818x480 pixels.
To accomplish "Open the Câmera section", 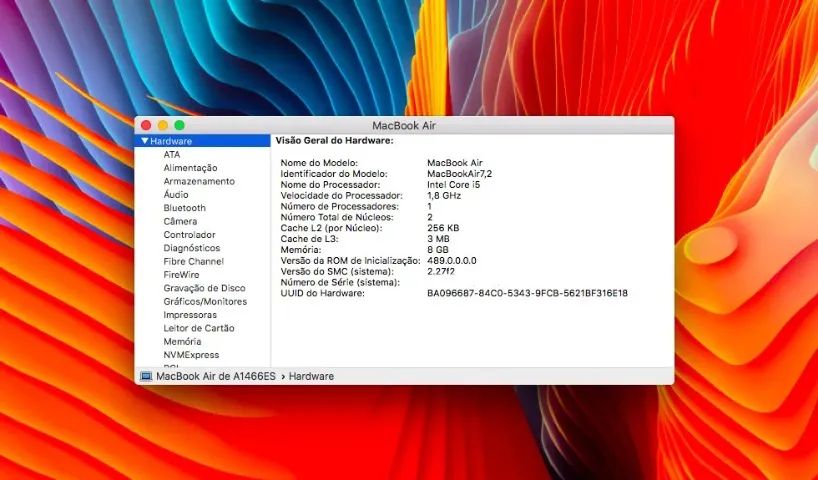I will tap(180, 221).
